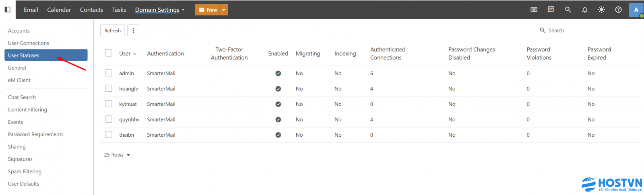Viewport: 644px width, 195px height.
Task: Check the select-all users checkbox
Action: tap(109, 53)
